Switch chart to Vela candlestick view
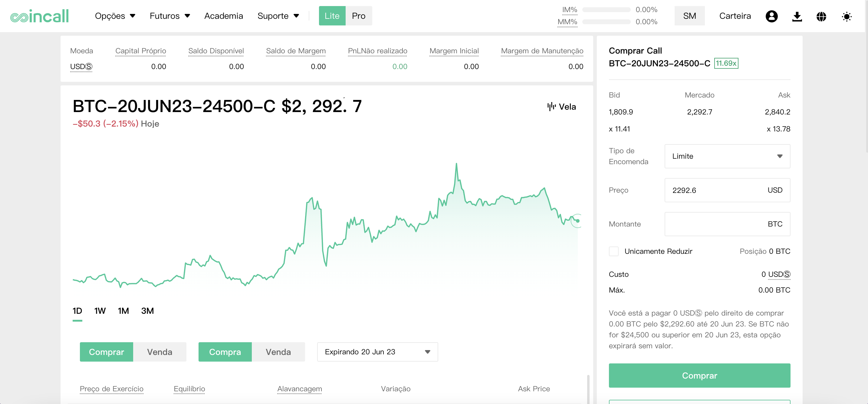This screenshot has width=868, height=404. (561, 107)
